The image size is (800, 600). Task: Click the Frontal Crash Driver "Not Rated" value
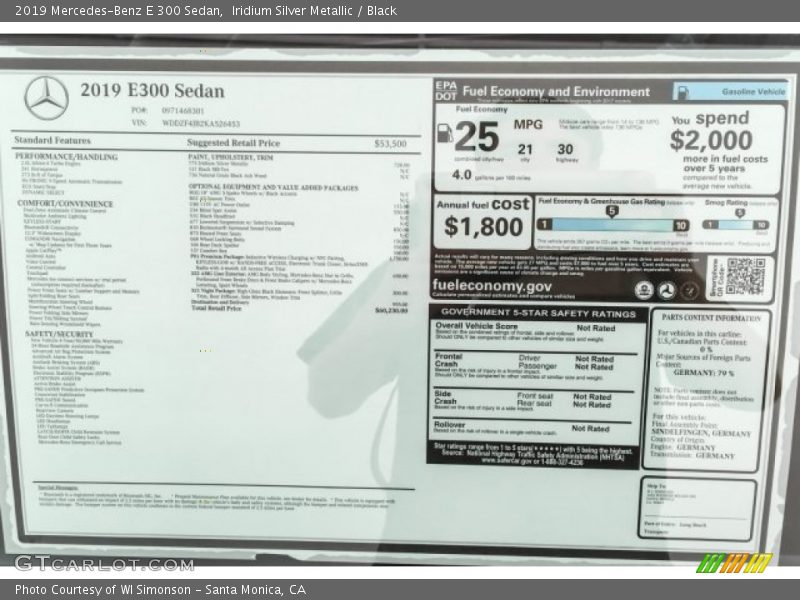[594, 359]
